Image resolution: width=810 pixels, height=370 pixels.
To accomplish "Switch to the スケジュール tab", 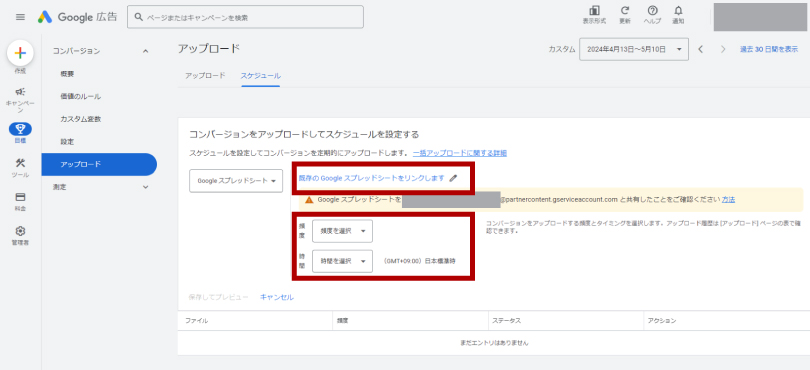I will point(260,75).
